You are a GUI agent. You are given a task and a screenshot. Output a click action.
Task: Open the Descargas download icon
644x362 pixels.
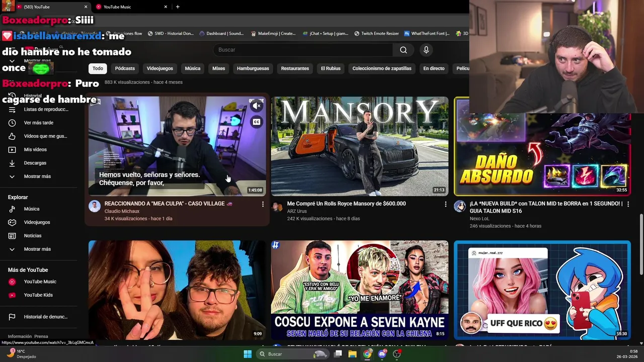pyautogui.click(x=12, y=163)
